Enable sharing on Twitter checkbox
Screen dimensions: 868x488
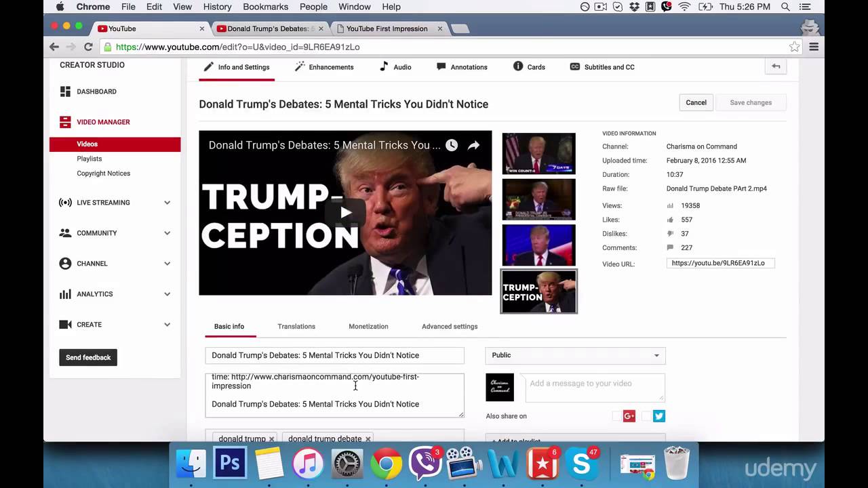click(x=646, y=416)
